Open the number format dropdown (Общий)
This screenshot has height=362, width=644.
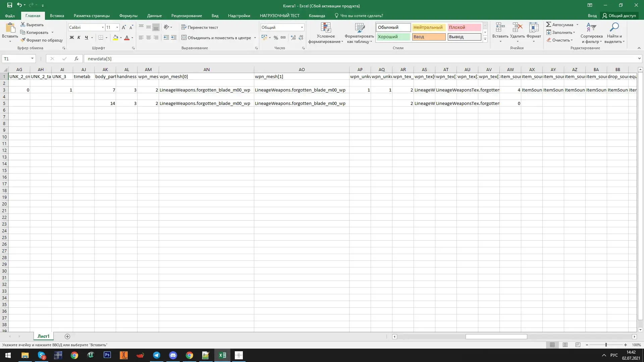[302, 27]
